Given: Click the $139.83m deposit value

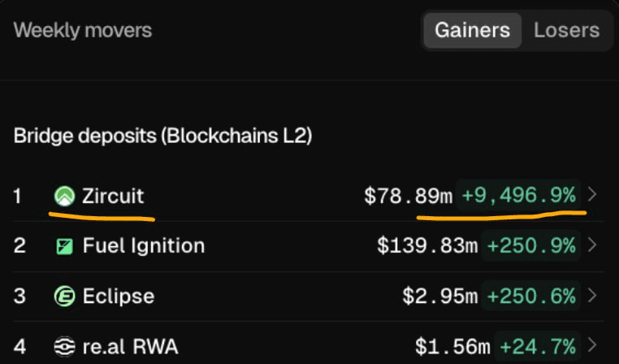Looking at the screenshot, I should 427,245.
